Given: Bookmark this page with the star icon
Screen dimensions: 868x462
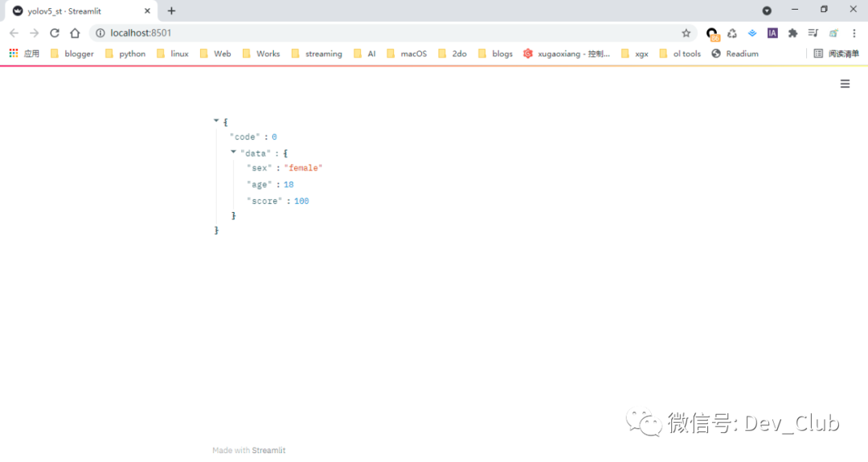Looking at the screenshot, I should (686, 33).
